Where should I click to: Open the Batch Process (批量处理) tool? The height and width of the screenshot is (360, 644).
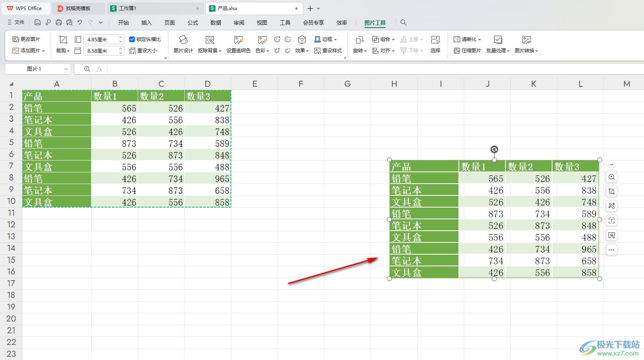[498, 44]
